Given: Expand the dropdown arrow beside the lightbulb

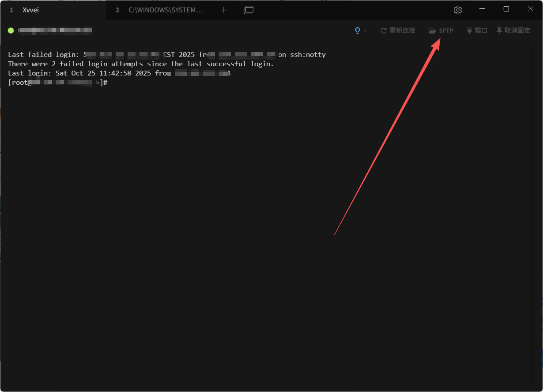Looking at the screenshot, I should [365, 31].
